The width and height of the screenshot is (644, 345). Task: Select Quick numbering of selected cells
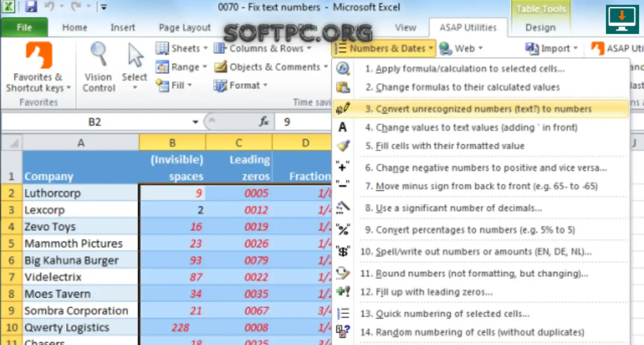click(481, 314)
